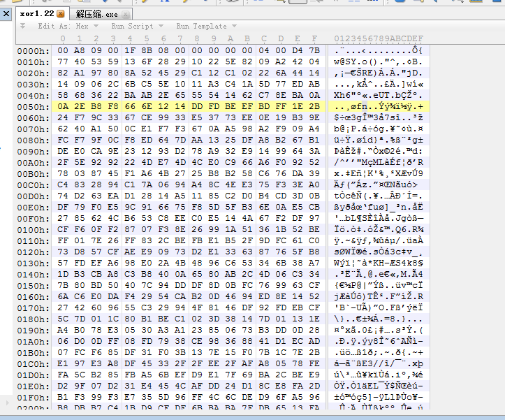Click byte 5F in row 00E0h
This screenshot has width=505, height=420.
coord(230,207)
